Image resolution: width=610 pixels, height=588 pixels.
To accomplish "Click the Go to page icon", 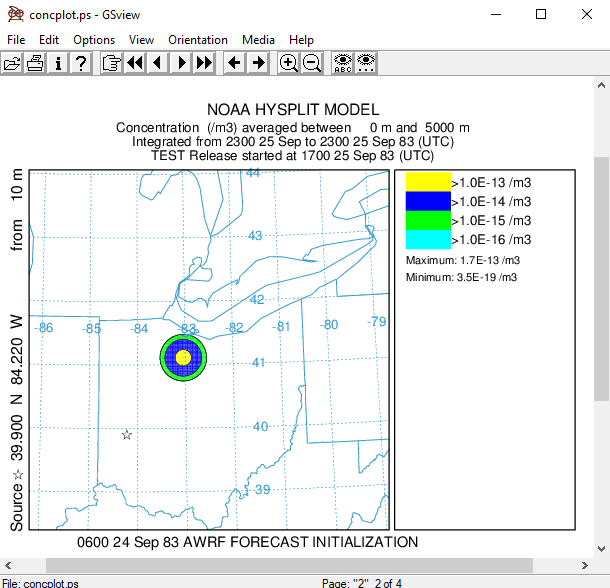I will point(112,63).
